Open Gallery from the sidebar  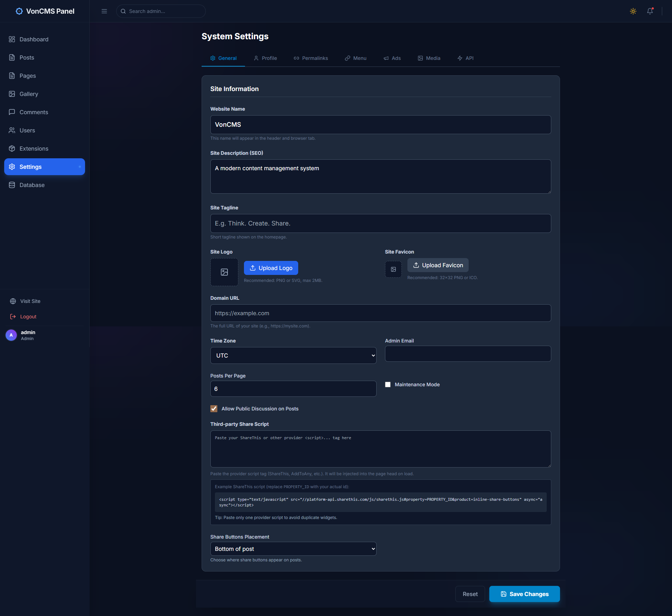44,94
